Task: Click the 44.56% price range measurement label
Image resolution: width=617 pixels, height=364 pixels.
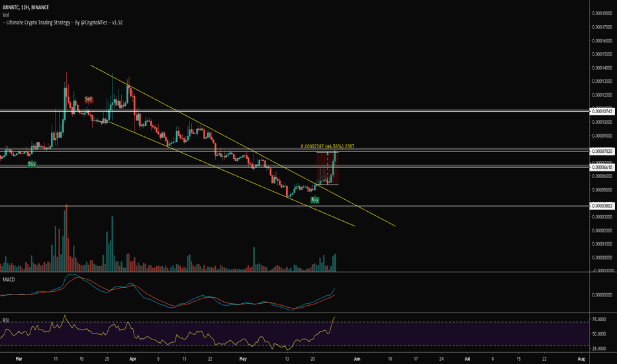Action: pyautogui.click(x=328, y=146)
